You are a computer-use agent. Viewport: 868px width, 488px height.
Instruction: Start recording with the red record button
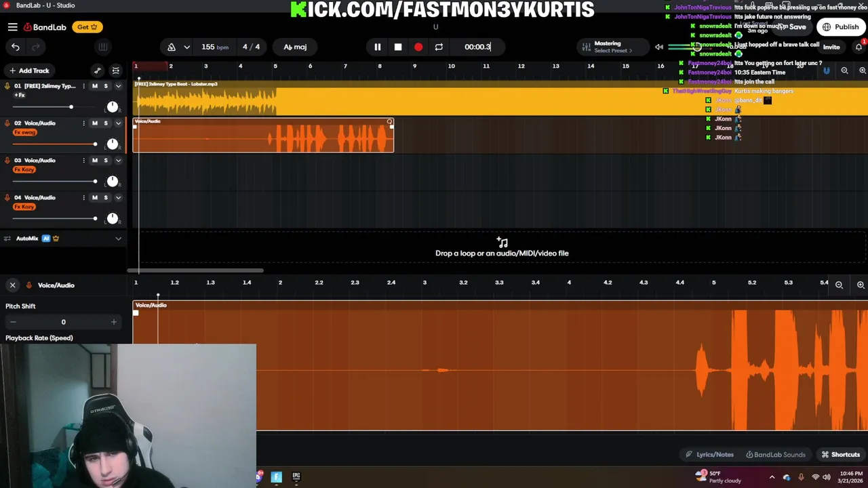point(418,47)
